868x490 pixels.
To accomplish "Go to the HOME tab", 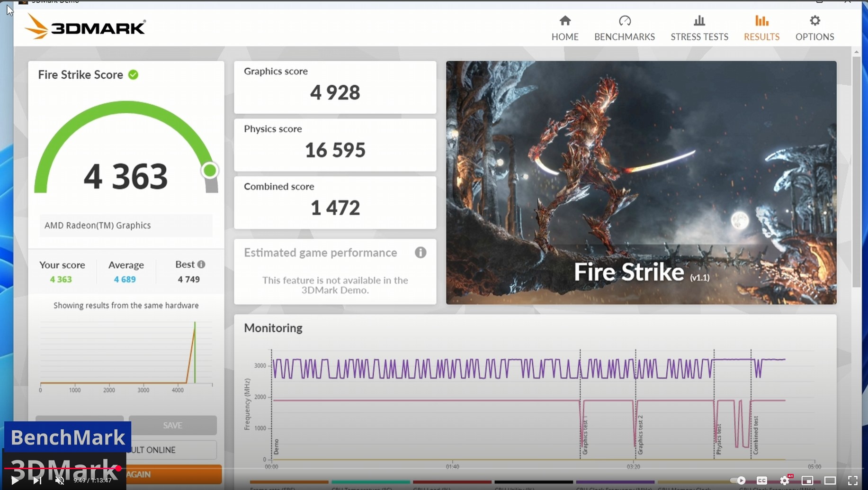I will point(565,28).
